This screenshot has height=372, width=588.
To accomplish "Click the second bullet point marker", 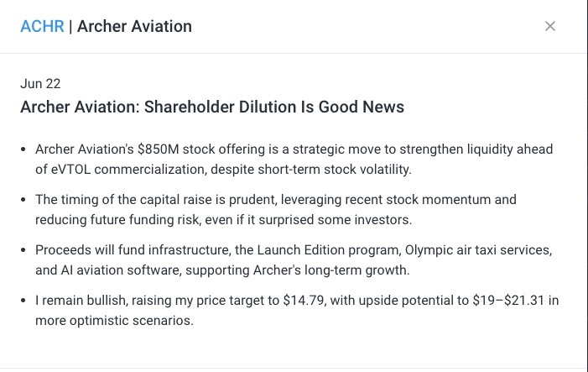I will [x=23, y=200].
